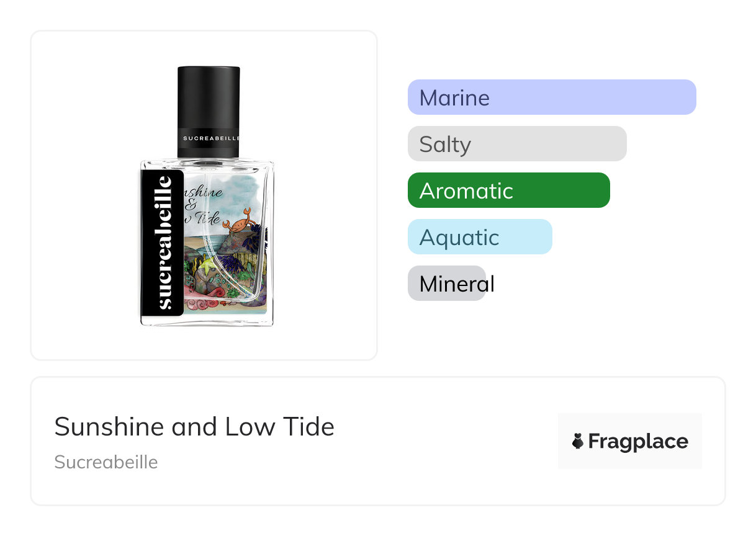Open the Fragplace wordmark link
This screenshot has height=536, width=756.
(x=637, y=441)
